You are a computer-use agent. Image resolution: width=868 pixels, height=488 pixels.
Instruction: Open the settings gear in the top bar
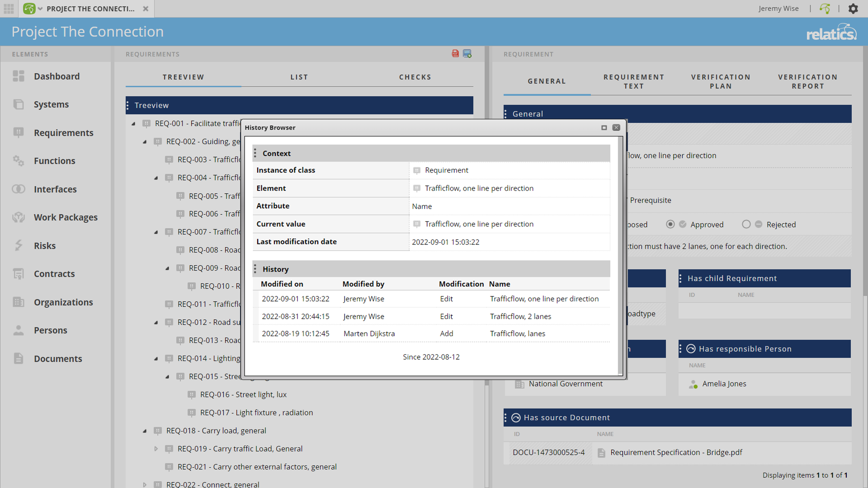coord(854,9)
